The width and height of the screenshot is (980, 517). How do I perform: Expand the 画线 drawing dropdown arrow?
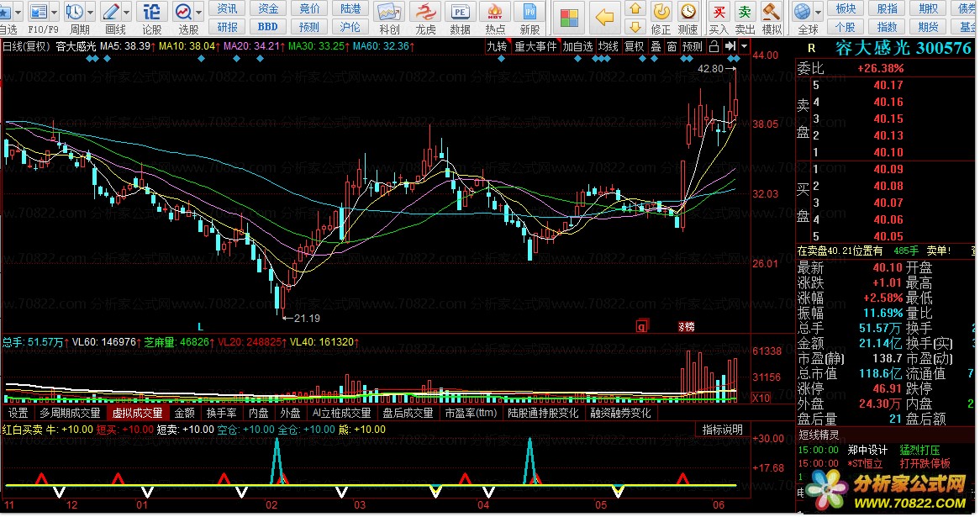[127, 12]
